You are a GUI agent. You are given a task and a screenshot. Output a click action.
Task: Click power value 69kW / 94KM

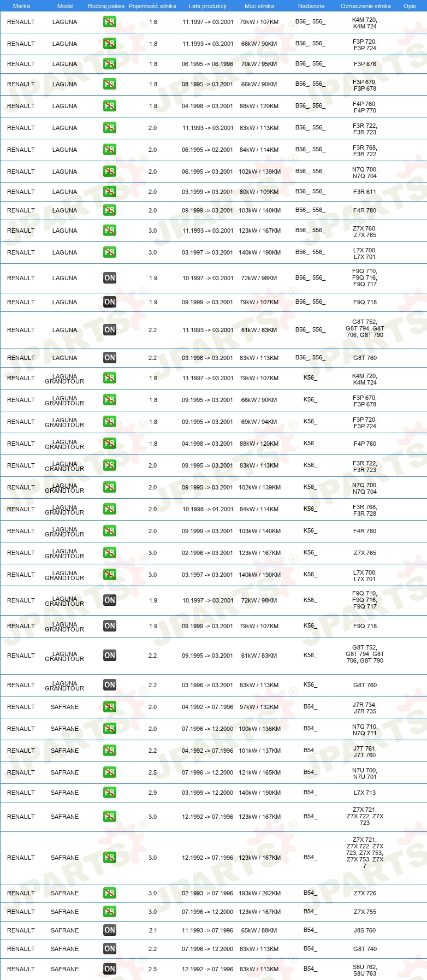click(x=259, y=422)
